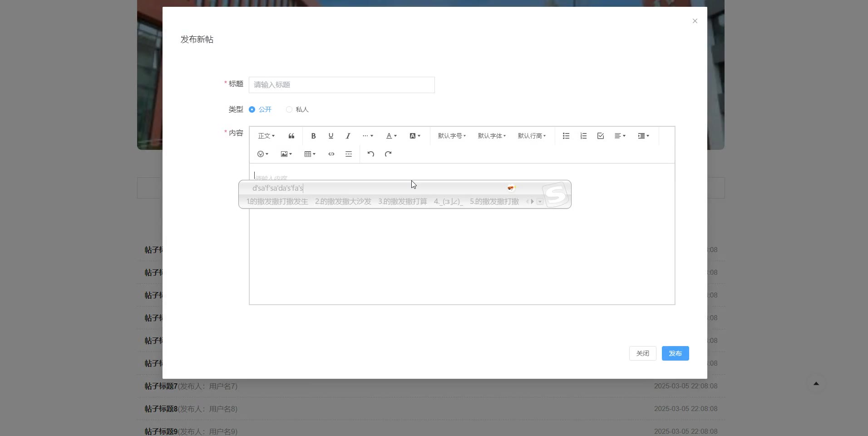Open the 默认行高 line height dropdown
Screen dimensions: 868x436
[532, 136]
